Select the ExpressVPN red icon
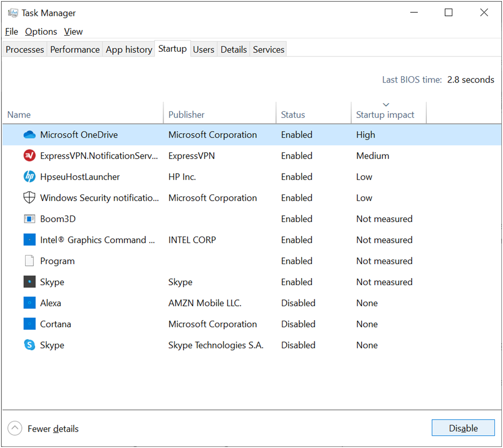The image size is (503, 448). 29,156
